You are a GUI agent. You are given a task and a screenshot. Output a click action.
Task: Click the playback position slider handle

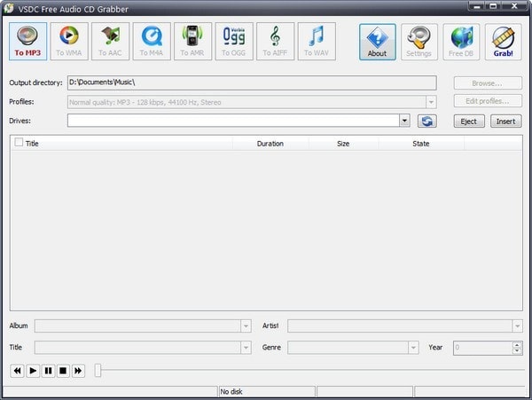pos(98,371)
